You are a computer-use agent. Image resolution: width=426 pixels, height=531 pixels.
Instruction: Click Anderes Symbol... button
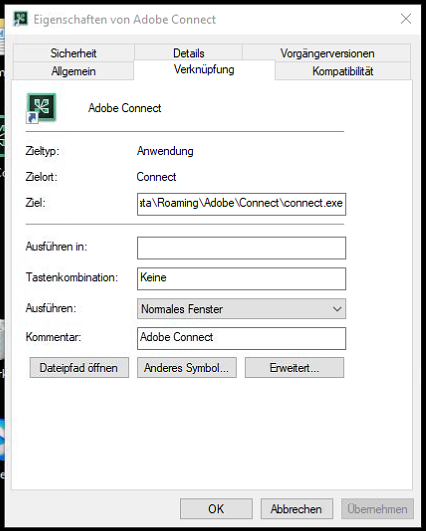[187, 367]
